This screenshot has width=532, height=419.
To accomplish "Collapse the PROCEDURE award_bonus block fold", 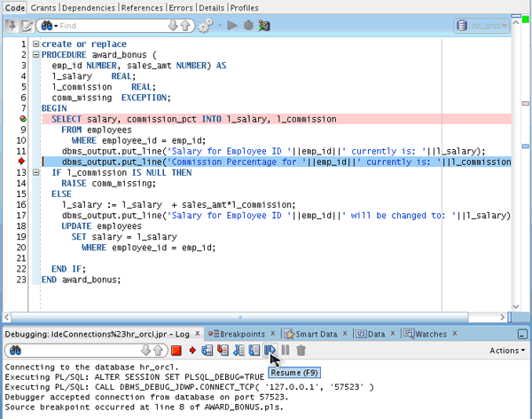I will 35,55.
